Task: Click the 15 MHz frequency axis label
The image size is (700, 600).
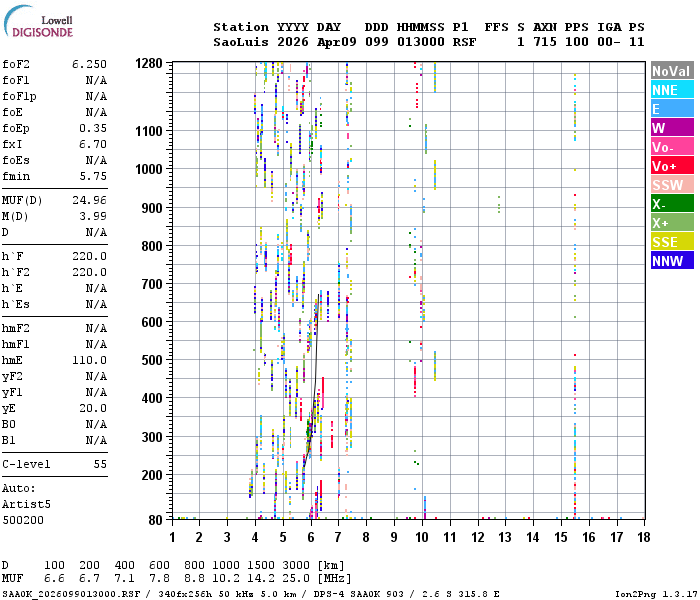Action: 561,537
